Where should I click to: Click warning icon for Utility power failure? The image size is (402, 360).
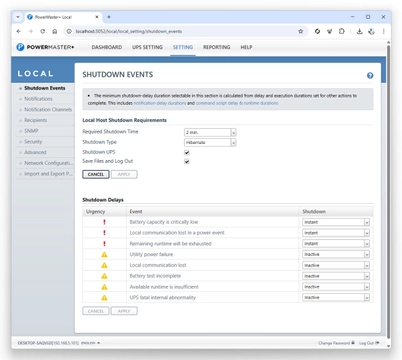(104, 254)
